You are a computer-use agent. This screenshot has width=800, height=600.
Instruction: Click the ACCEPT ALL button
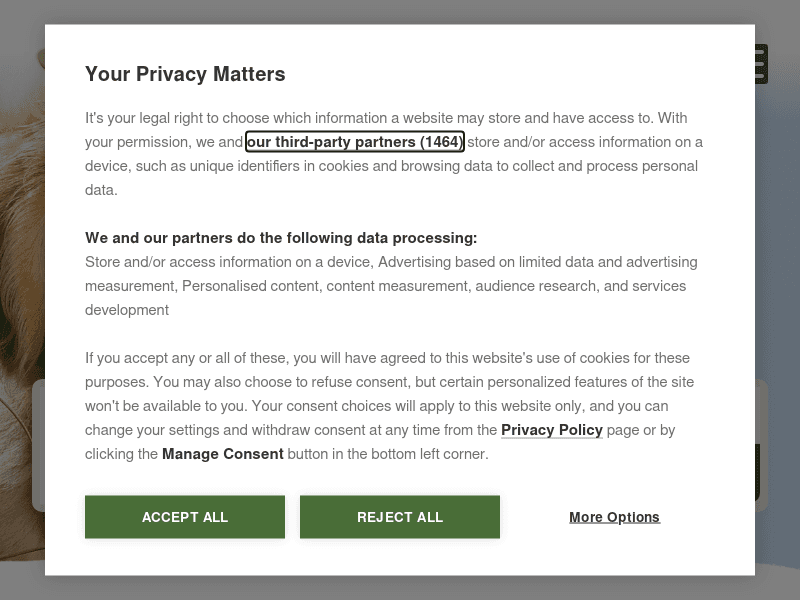pos(185,517)
